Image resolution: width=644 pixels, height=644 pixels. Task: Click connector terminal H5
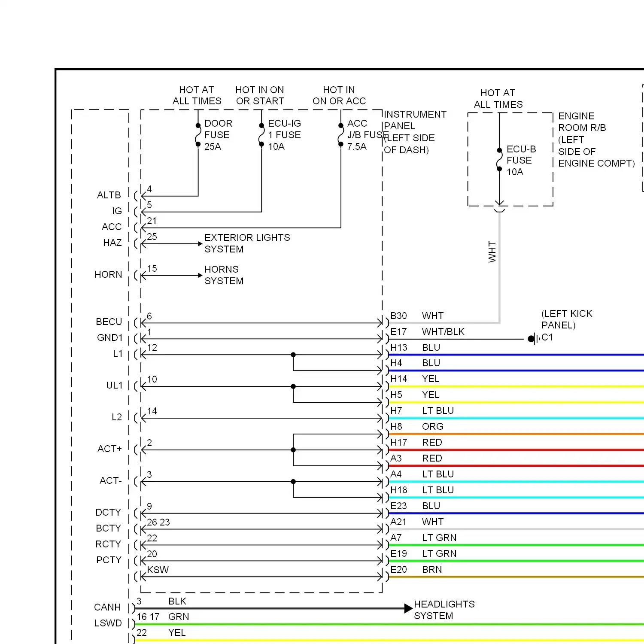[x=396, y=395]
